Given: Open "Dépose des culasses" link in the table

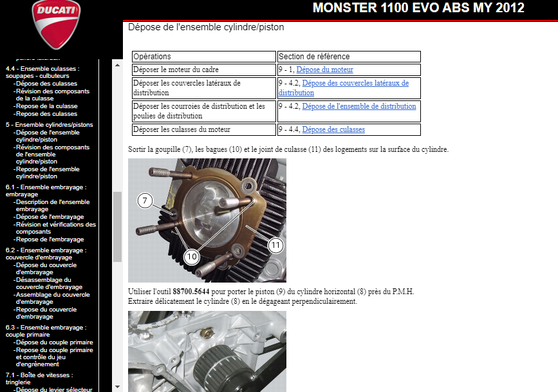Looking at the screenshot, I should tap(333, 129).
